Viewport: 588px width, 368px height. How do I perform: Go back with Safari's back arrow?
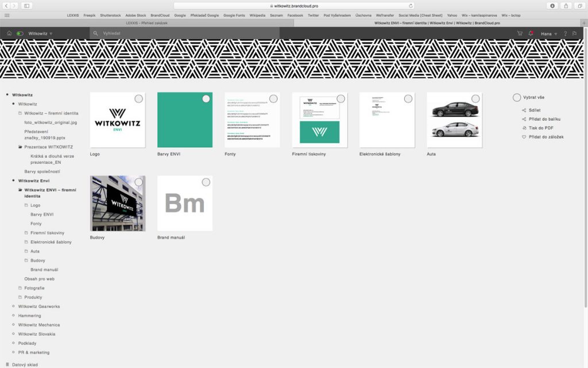pyautogui.click(x=6, y=6)
